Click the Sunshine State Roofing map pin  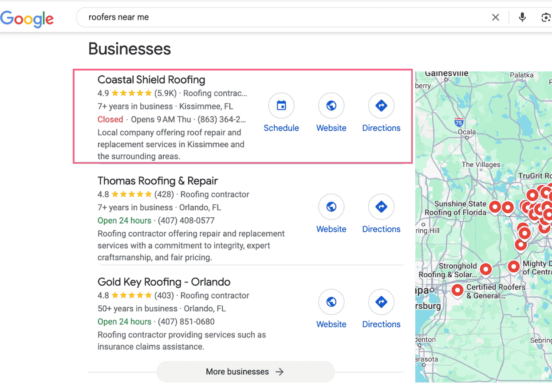coord(495,206)
